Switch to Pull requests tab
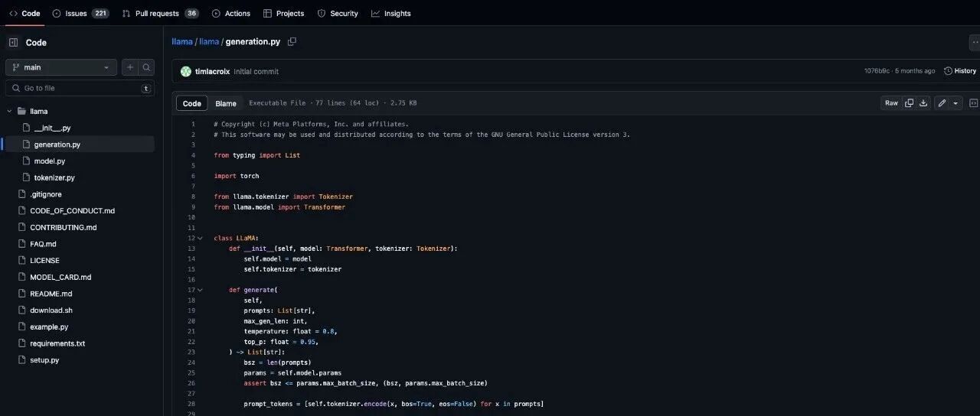 (x=160, y=13)
